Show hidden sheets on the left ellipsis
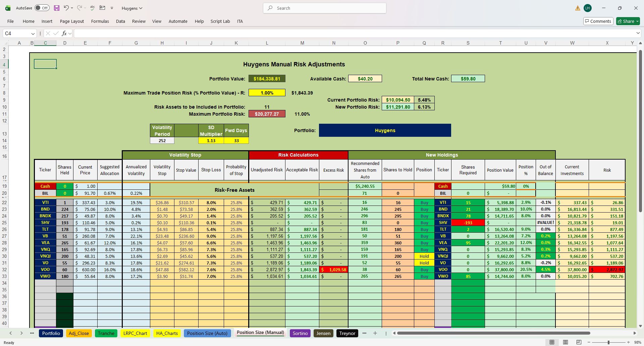This screenshot has height=346, width=644. [32, 333]
